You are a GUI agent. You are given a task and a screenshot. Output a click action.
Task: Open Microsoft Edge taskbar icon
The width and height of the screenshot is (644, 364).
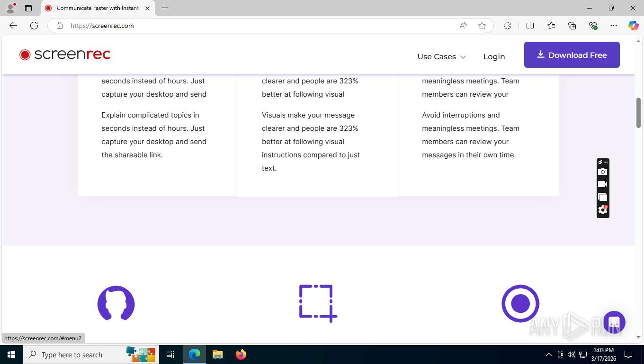click(x=195, y=355)
